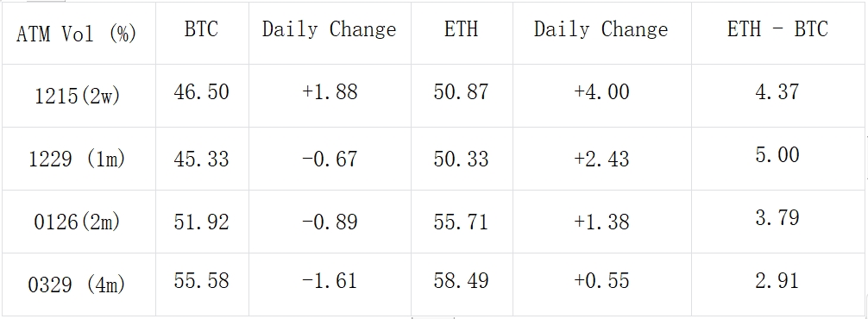
Task: Click the cell containing 55.58
Action: click(x=202, y=285)
